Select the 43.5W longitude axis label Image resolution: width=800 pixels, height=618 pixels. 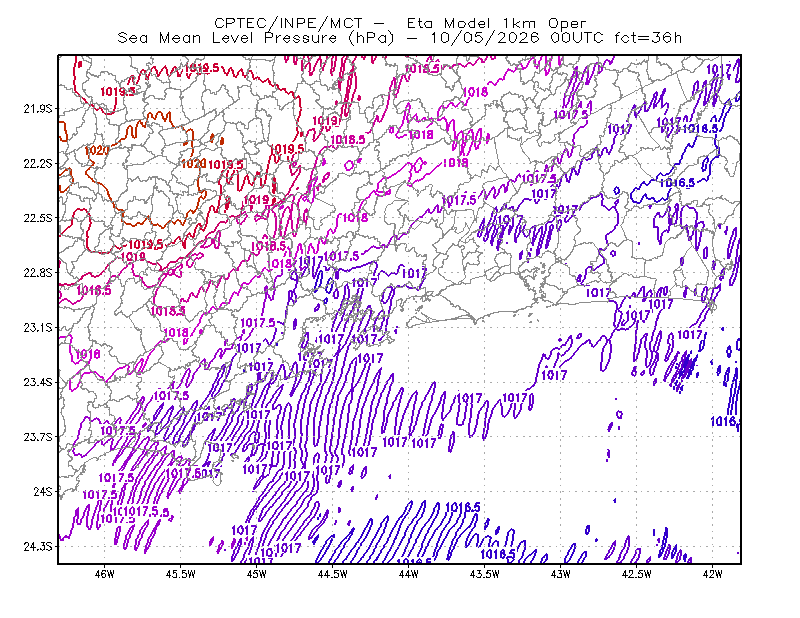tap(484, 574)
